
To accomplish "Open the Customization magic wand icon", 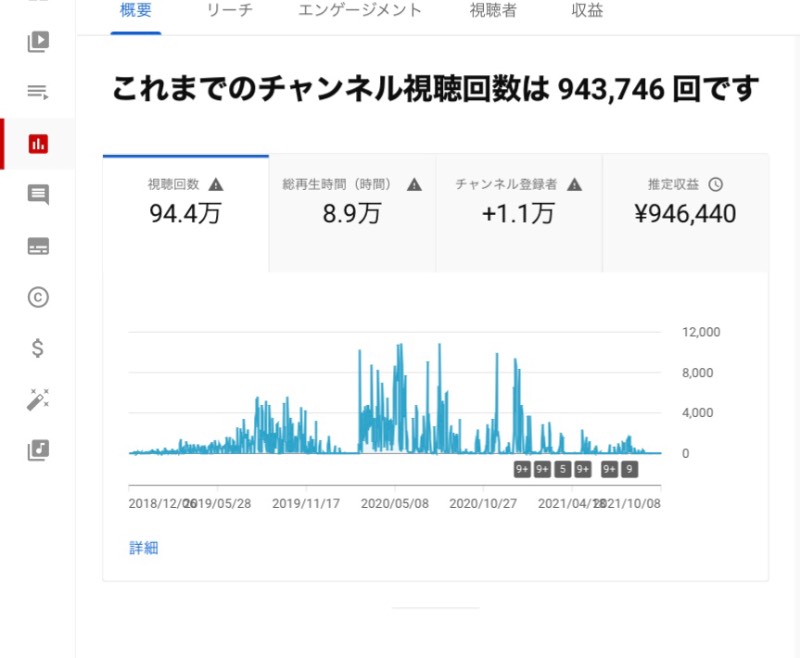I will [x=38, y=399].
